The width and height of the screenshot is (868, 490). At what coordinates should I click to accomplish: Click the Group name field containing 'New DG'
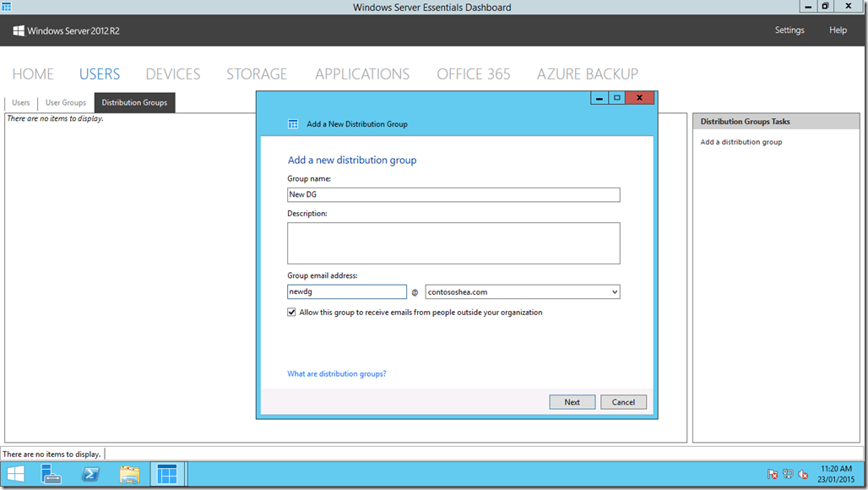pos(453,194)
